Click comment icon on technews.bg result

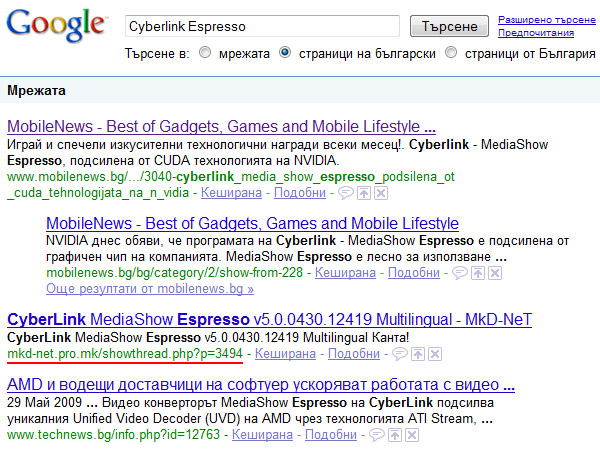pyautogui.click(x=377, y=435)
